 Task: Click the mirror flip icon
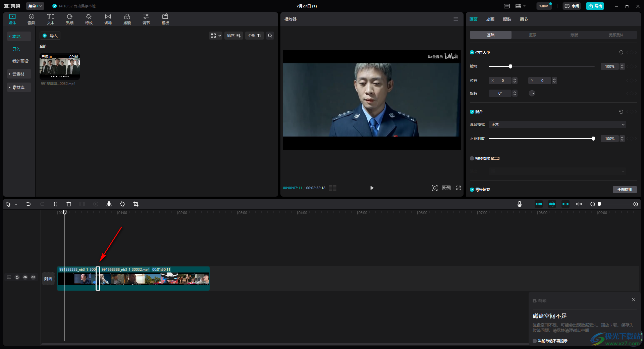tap(109, 204)
